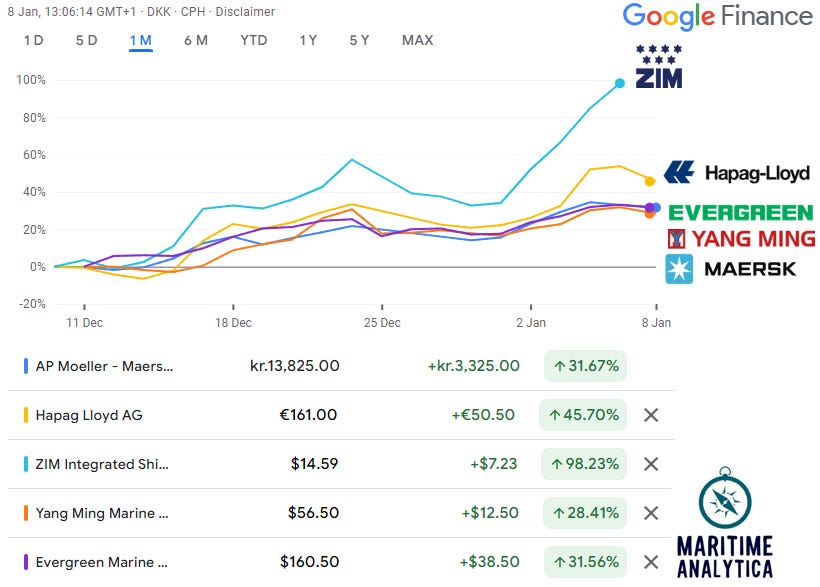Select the 5D time range tab
The height and width of the screenshot is (587, 820).
(87, 40)
